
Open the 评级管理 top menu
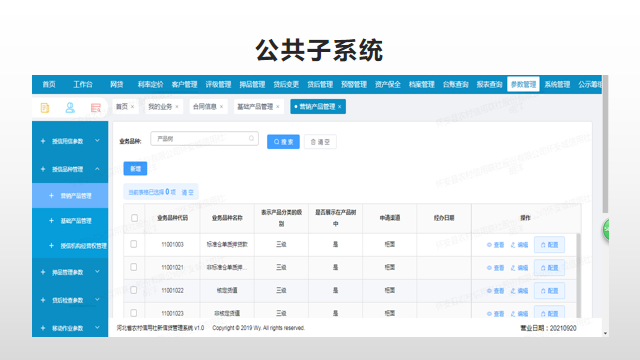pos(218,84)
